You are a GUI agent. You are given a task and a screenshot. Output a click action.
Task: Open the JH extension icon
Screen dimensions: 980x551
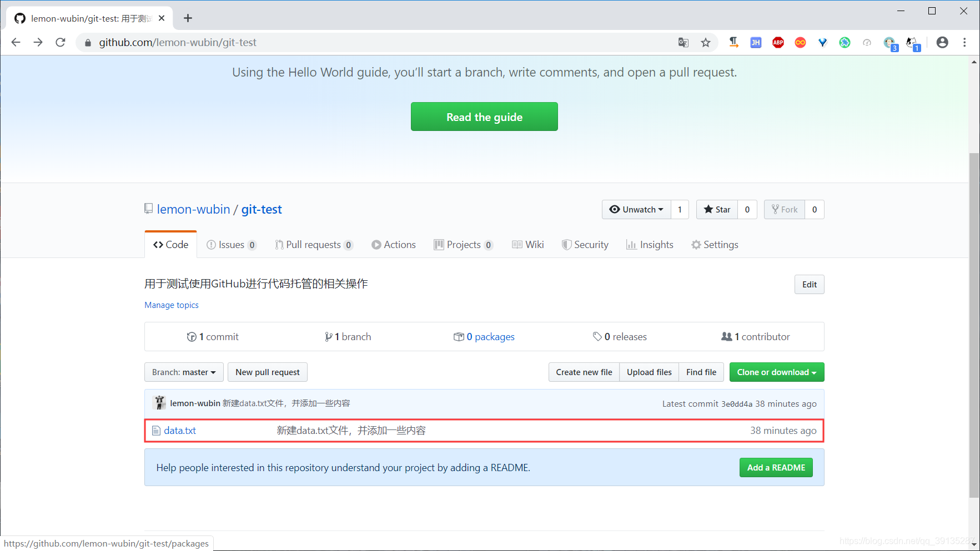pyautogui.click(x=756, y=43)
